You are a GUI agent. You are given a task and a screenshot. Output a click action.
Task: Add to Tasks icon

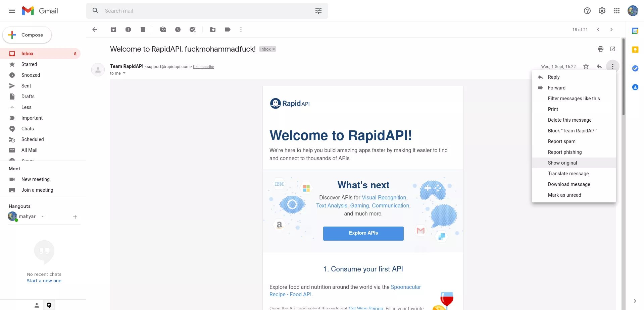193,29
